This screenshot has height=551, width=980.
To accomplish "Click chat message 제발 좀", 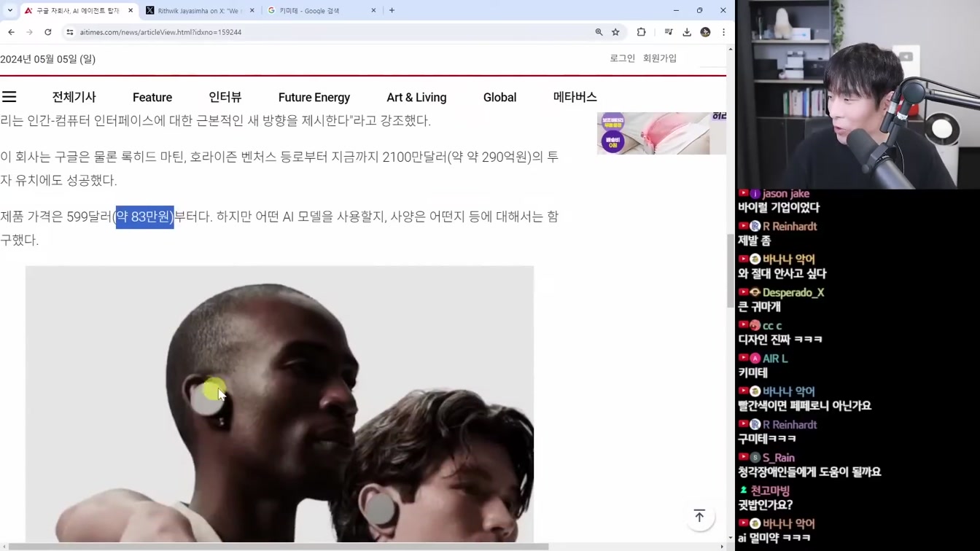I will tap(754, 241).
